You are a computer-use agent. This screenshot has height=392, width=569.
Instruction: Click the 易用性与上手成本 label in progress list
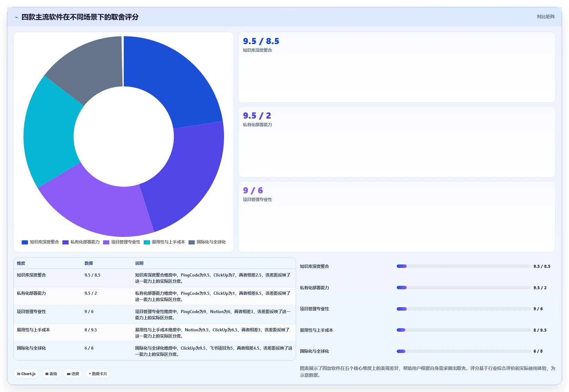pyautogui.click(x=316, y=330)
